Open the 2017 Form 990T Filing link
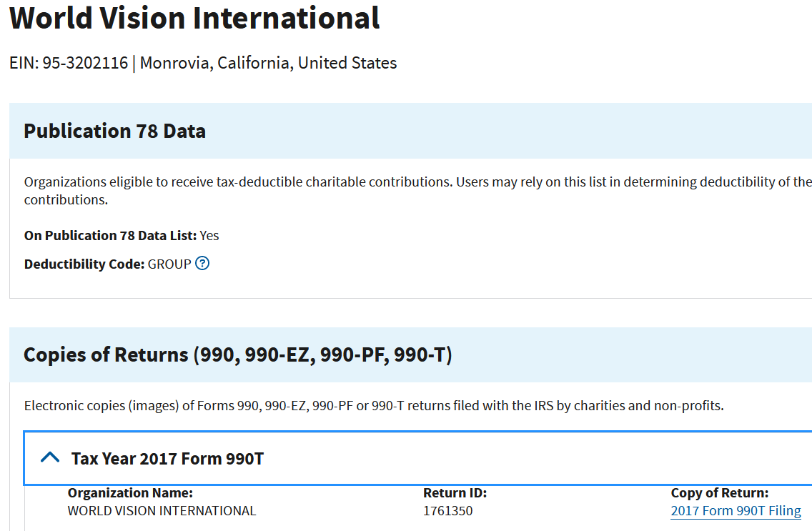 [x=736, y=510]
